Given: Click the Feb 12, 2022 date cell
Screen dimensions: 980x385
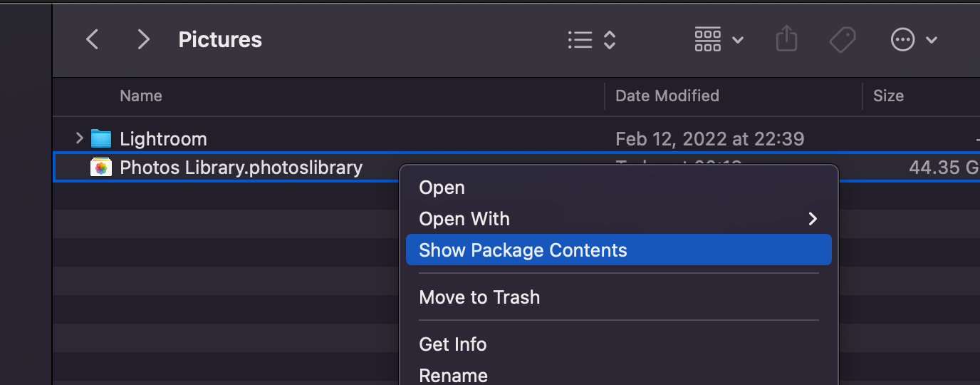Looking at the screenshot, I should pyautogui.click(x=709, y=138).
